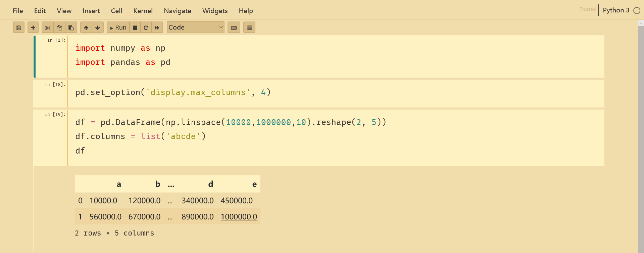Image resolution: width=644 pixels, height=253 pixels.
Task: Click the cell value 10000.0
Action: point(103,201)
